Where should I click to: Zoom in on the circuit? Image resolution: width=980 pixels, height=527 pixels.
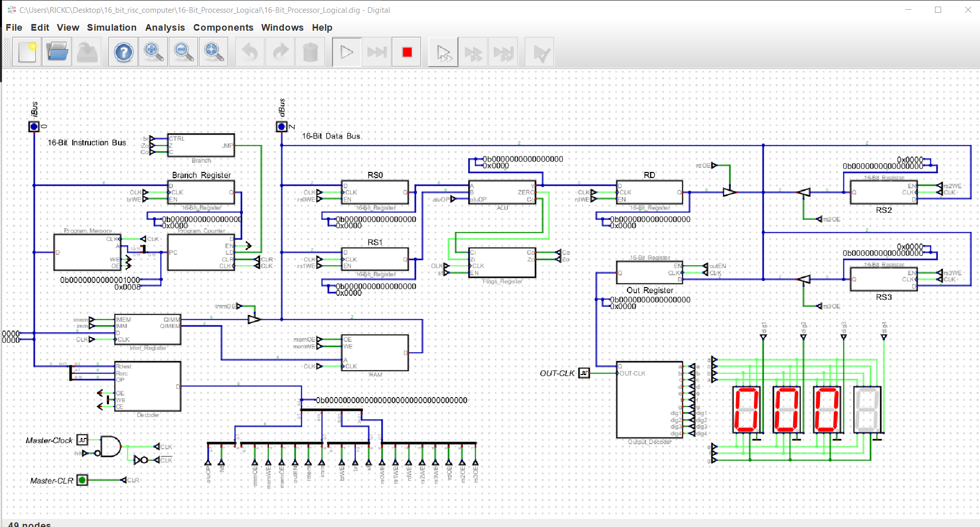coord(153,52)
